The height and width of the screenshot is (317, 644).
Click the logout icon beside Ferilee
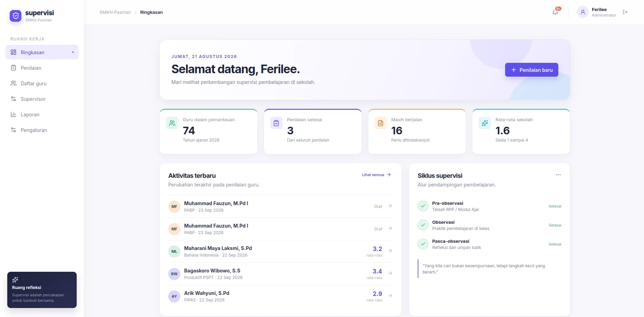tap(625, 12)
